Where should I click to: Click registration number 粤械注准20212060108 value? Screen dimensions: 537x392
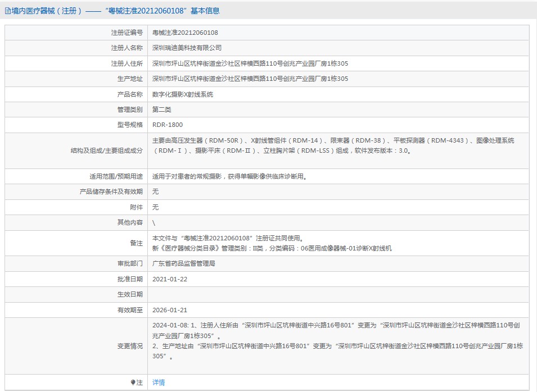point(185,33)
